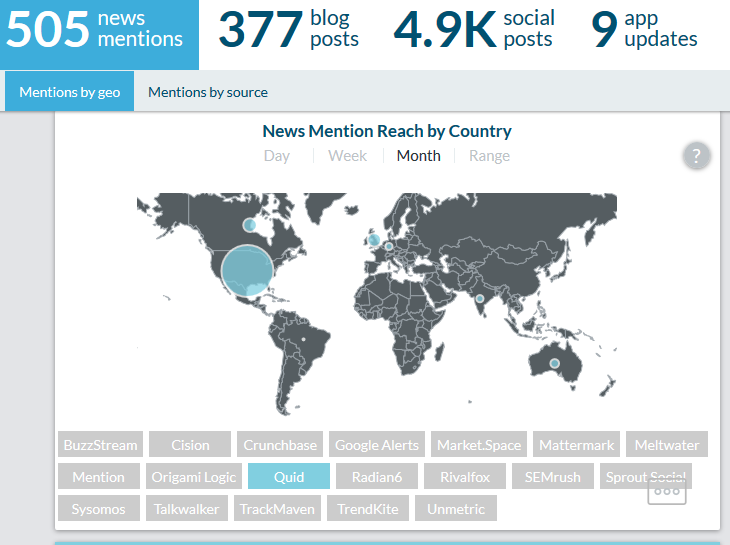The width and height of the screenshot is (730, 545).
Task: Toggle the Talkwalker filter
Action: (187, 509)
